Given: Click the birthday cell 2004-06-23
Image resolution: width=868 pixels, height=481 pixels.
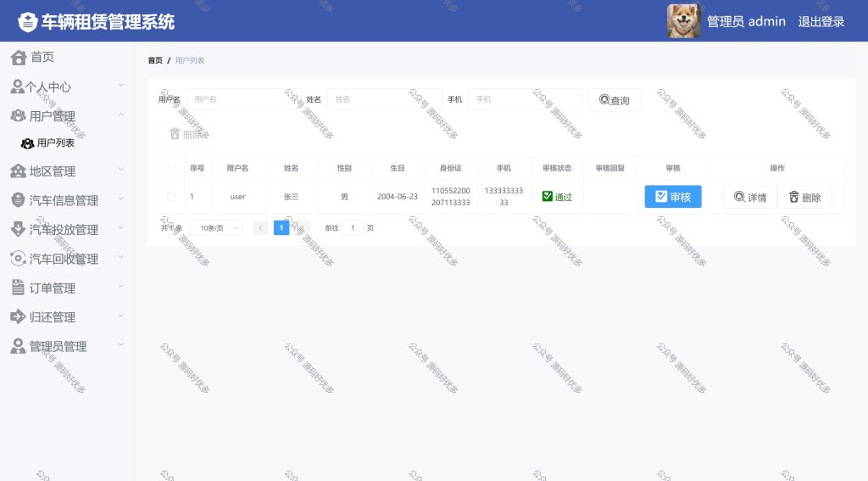Looking at the screenshot, I should tap(398, 197).
